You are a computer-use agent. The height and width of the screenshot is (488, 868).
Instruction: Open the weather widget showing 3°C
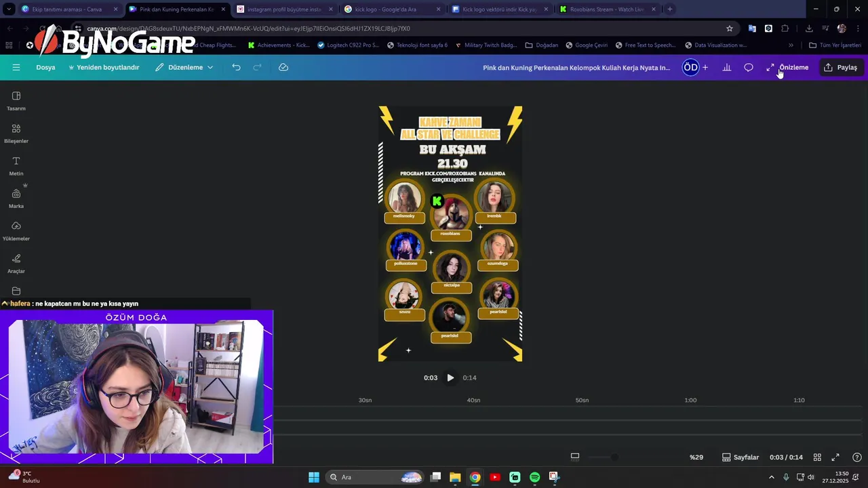click(x=23, y=477)
